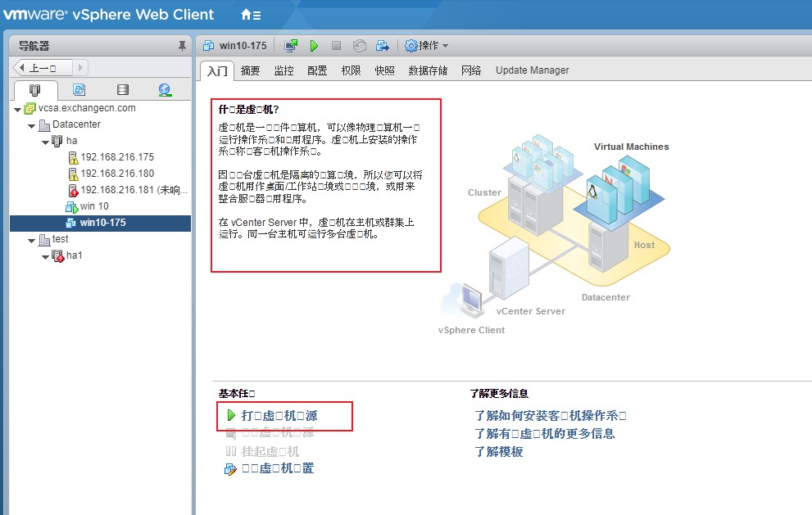The height and width of the screenshot is (515, 812).
Task: Click the 'vCenter Server' label in the diagram
Action: coord(531,311)
